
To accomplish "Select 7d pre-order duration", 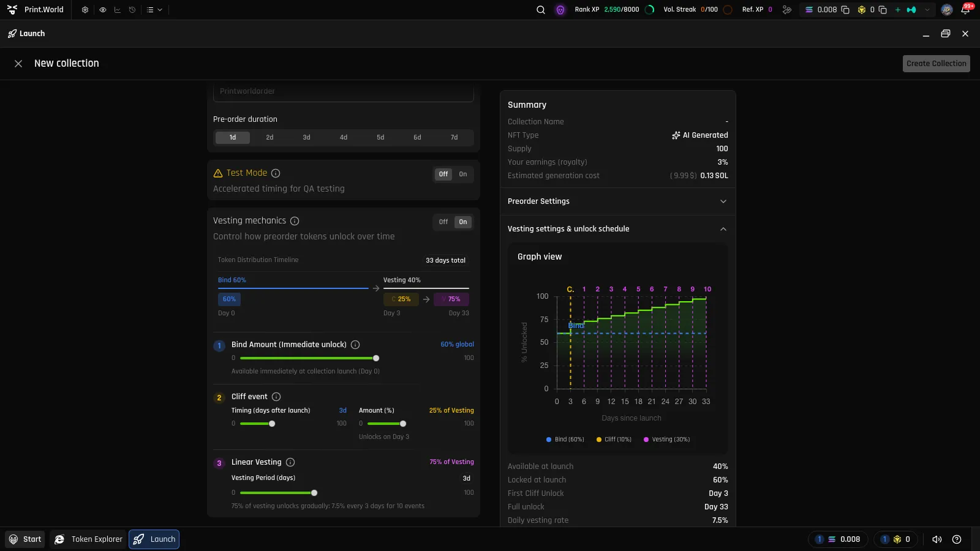I will pyautogui.click(x=454, y=138).
